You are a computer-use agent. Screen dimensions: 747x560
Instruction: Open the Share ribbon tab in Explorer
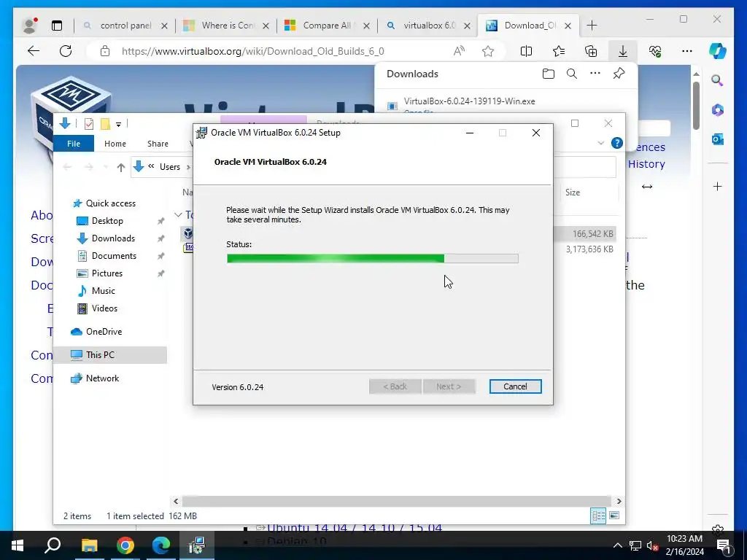tap(158, 144)
